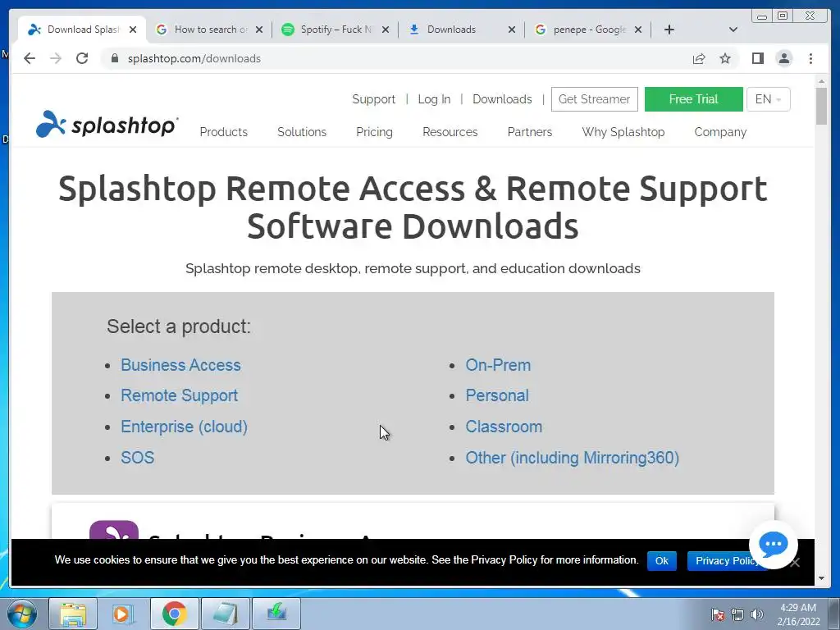This screenshot has height=630, width=840.
Task: Switch to the Spotify tab
Action: (x=336, y=30)
